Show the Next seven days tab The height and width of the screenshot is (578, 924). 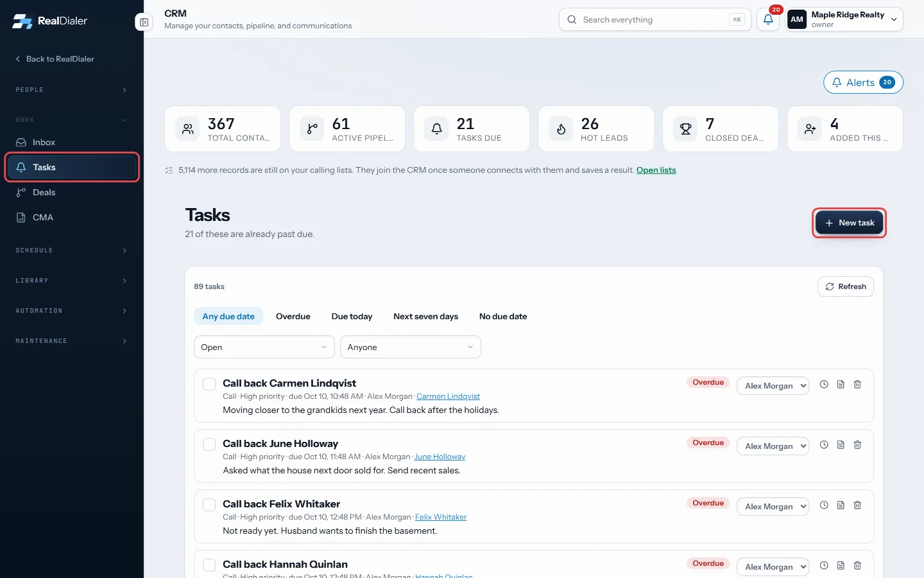426,317
